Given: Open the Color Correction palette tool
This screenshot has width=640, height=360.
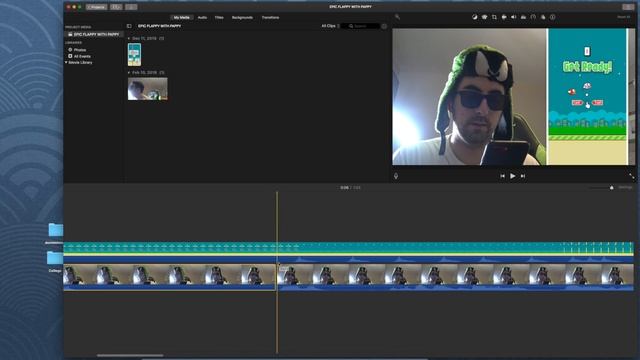Looking at the screenshot, I should 484,17.
